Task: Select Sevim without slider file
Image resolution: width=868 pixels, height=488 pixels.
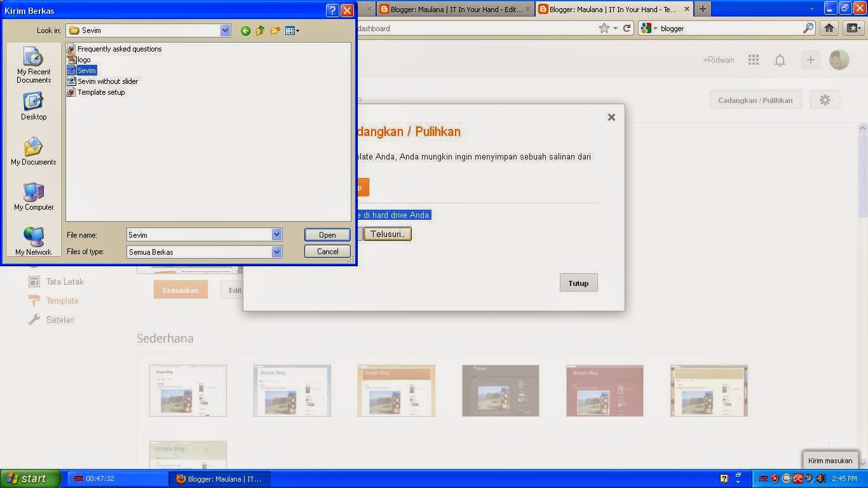Action: point(102,81)
